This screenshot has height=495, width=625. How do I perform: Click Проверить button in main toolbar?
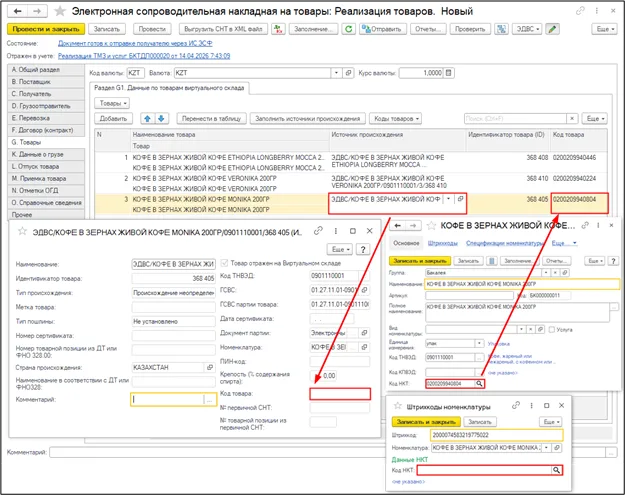click(x=470, y=29)
